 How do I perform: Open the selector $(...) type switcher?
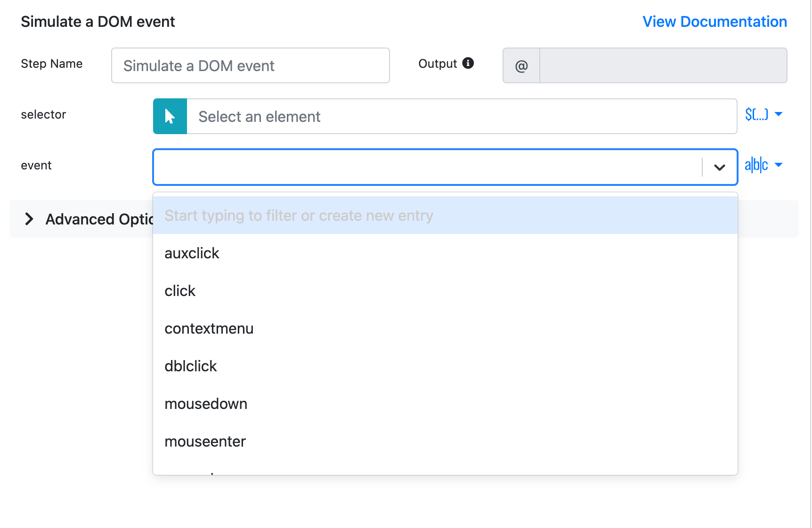point(763,114)
